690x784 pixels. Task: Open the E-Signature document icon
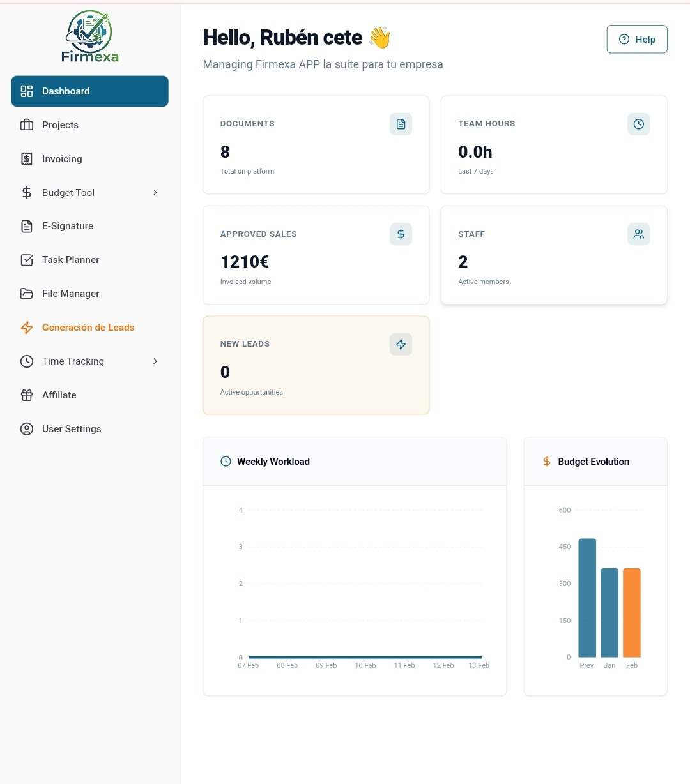pyautogui.click(x=26, y=225)
